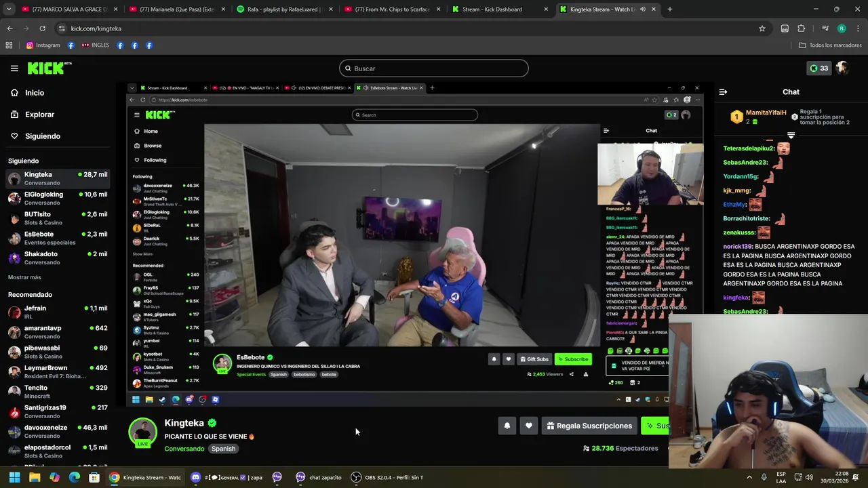Open chat zapatito taskbar window
This screenshot has width=868, height=488.
click(318, 477)
